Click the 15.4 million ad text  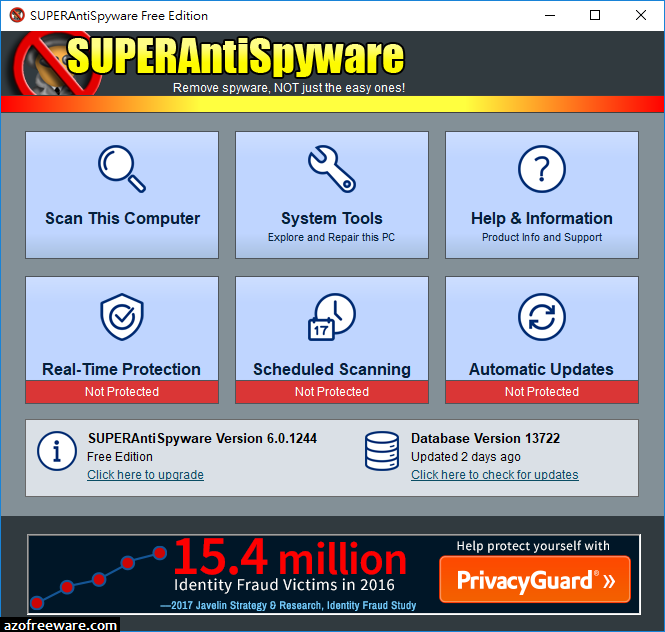click(290, 558)
